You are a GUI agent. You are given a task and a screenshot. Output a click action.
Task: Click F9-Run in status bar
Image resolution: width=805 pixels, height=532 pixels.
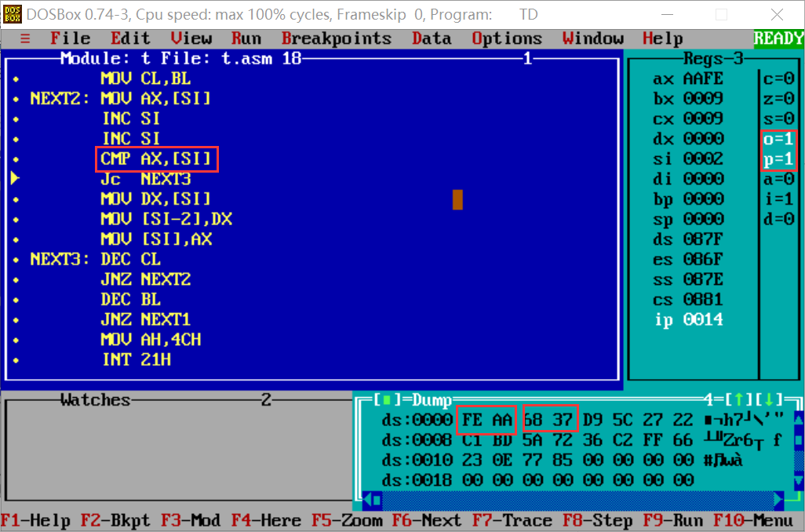(x=673, y=521)
